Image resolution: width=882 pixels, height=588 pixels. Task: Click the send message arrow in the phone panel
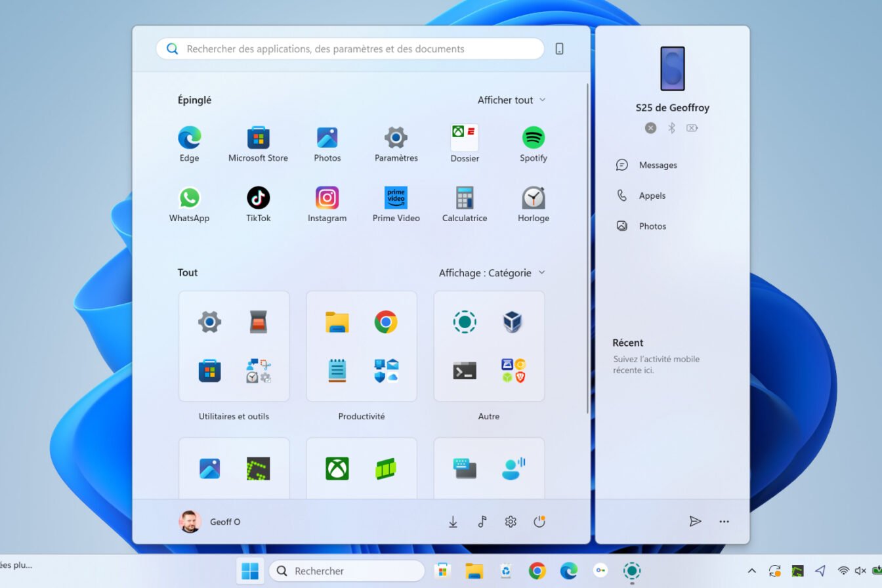696,521
